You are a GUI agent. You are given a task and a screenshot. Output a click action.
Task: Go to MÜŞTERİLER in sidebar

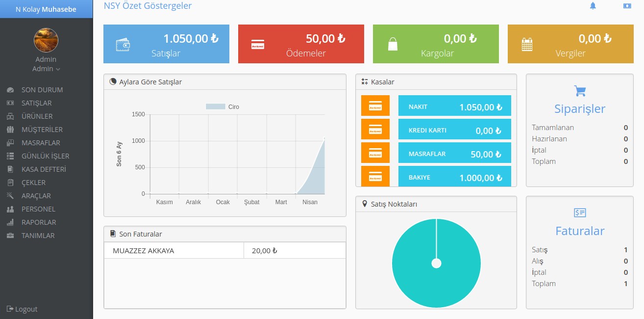(x=42, y=130)
